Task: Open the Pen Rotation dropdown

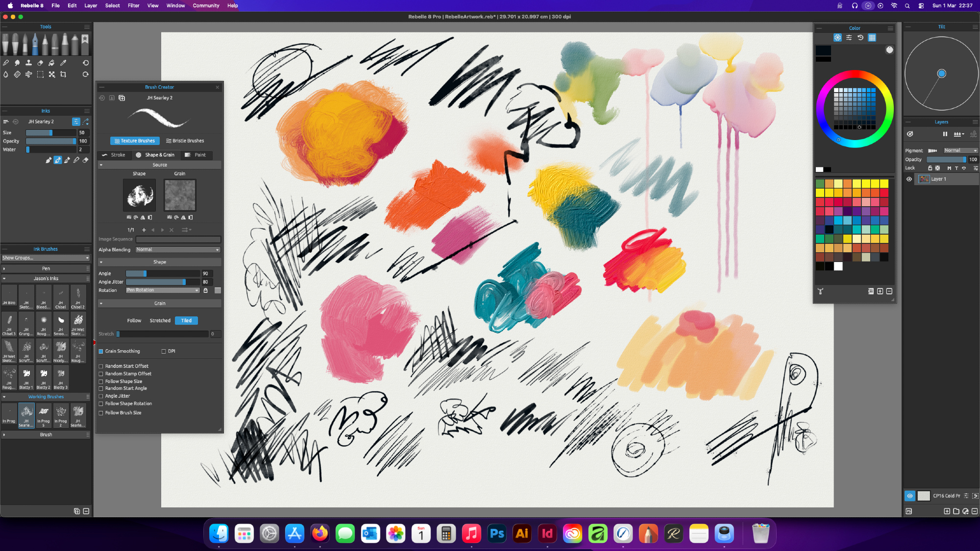Action: [163, 290]
